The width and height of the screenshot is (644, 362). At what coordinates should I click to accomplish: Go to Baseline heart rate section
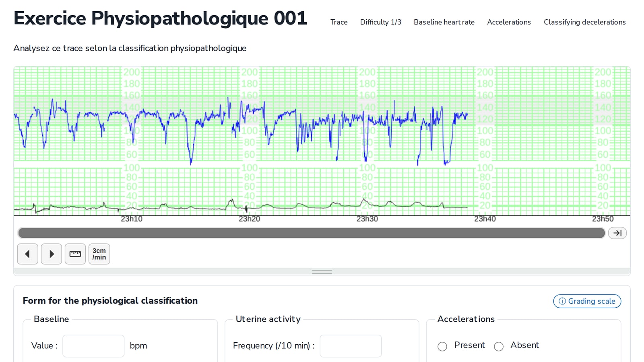click(444, 22)
